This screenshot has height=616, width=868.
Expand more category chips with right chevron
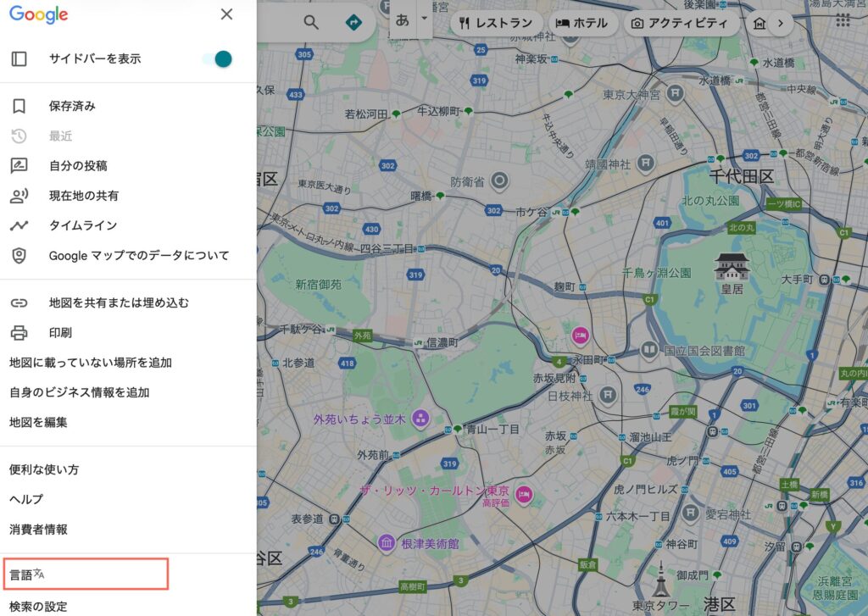[778, 23]
